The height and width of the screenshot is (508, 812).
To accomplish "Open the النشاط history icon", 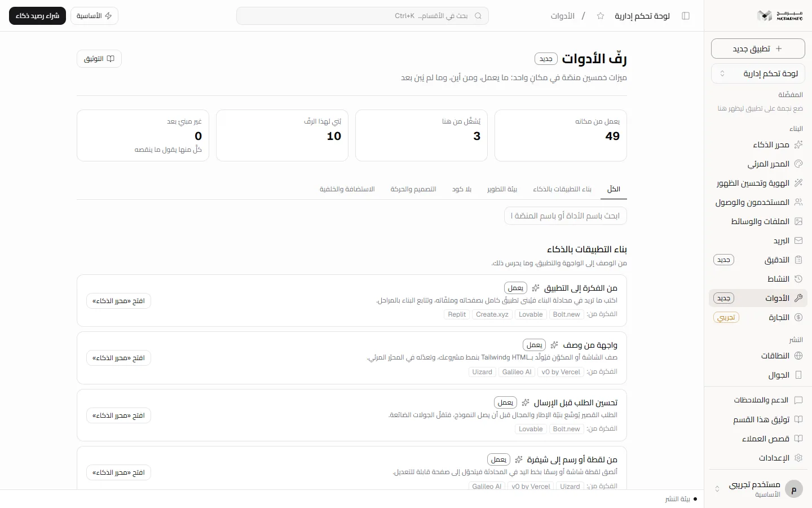I will pos(798,279).
